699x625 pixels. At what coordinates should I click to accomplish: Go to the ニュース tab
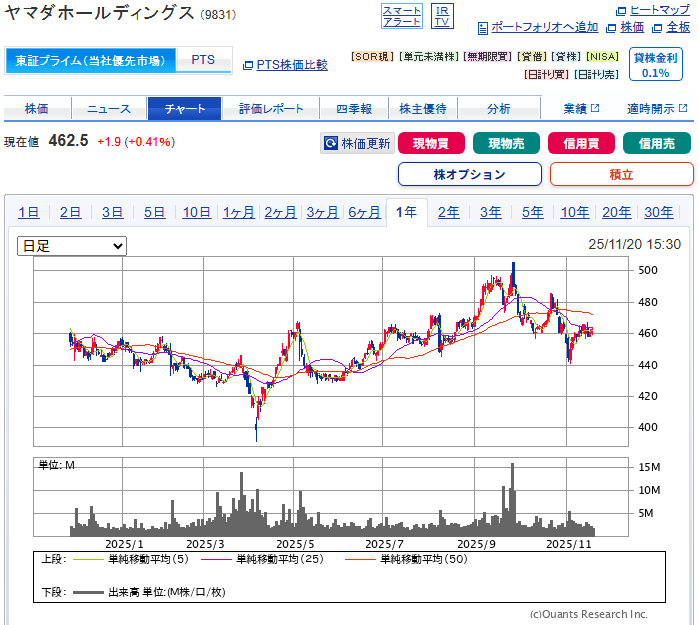click(109, 108)
